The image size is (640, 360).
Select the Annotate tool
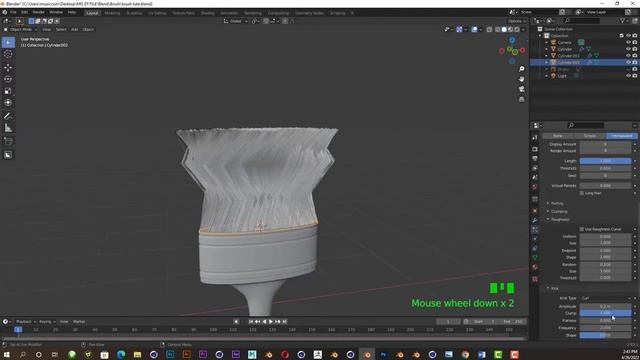pos(8,116)
